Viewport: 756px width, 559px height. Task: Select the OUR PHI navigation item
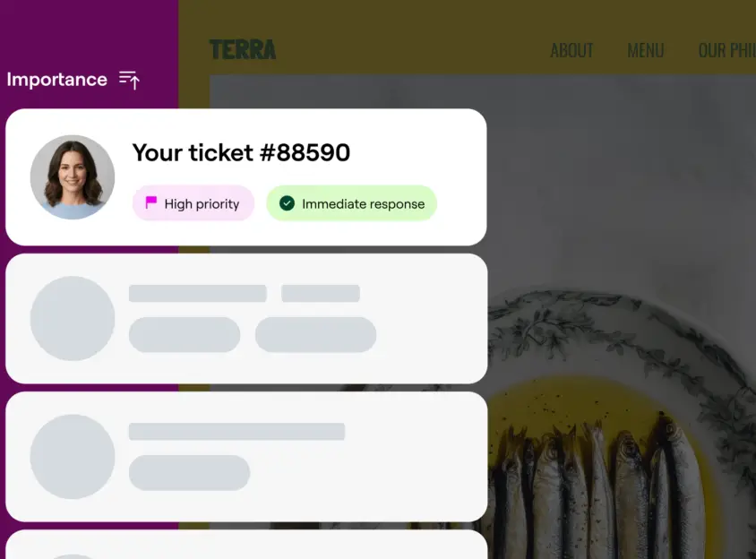click(x=726, y=50)
